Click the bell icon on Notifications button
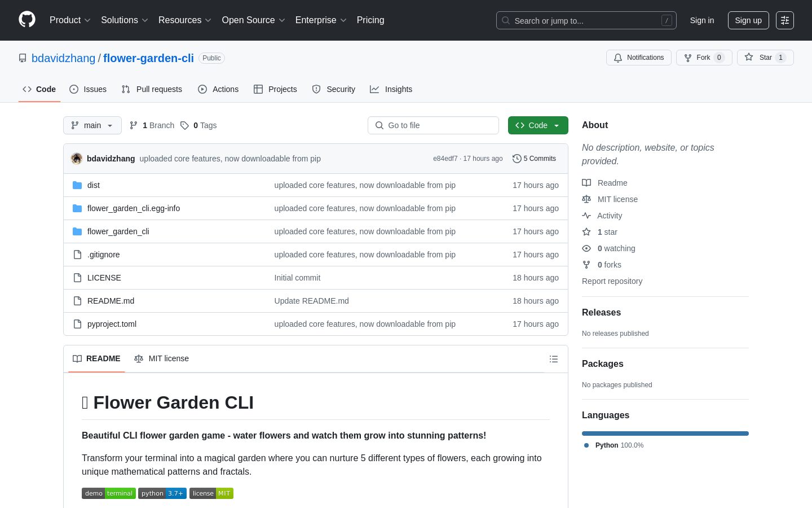The height and width of the screenshot is (508, 812). [x=618, y=58]
